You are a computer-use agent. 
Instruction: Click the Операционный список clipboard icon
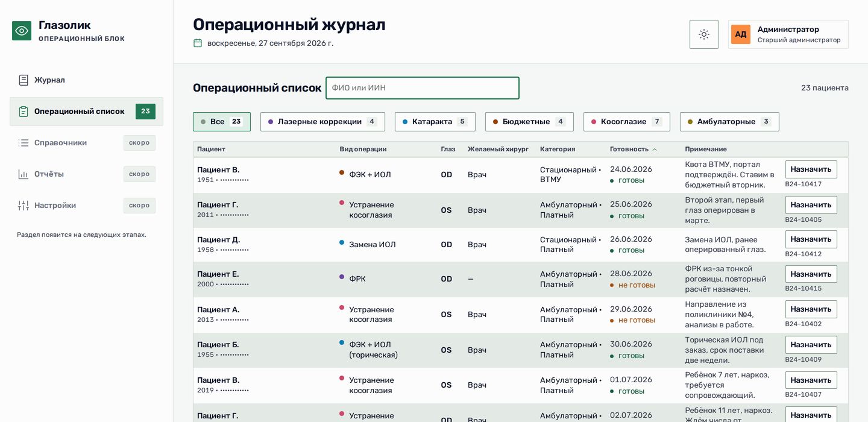(x=24, y=112)
